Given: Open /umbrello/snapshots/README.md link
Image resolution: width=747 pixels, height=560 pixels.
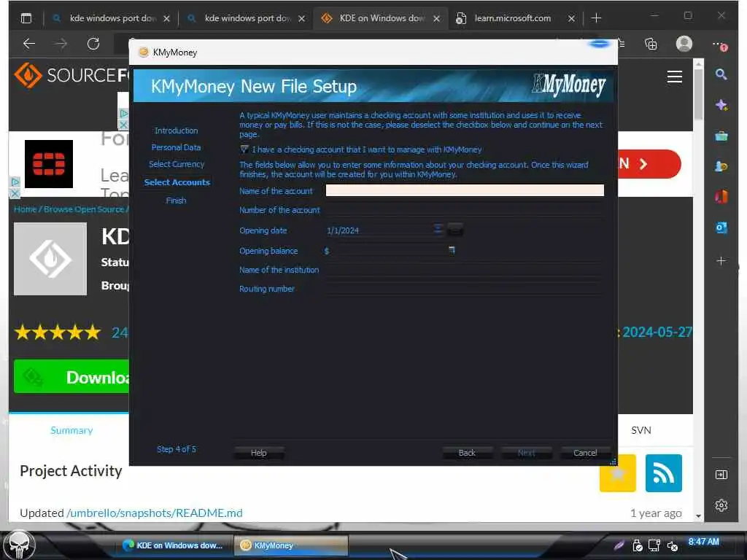Looking at the screenshot, I should 155,513.
